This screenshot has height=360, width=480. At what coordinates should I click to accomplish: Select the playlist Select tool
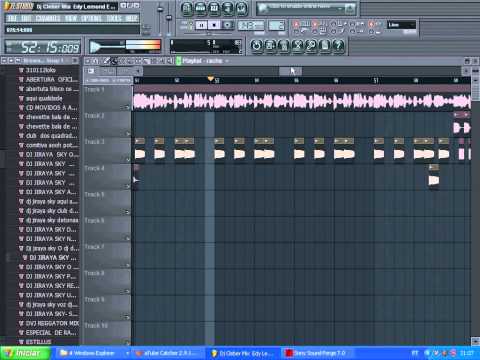tap(154, 61)
